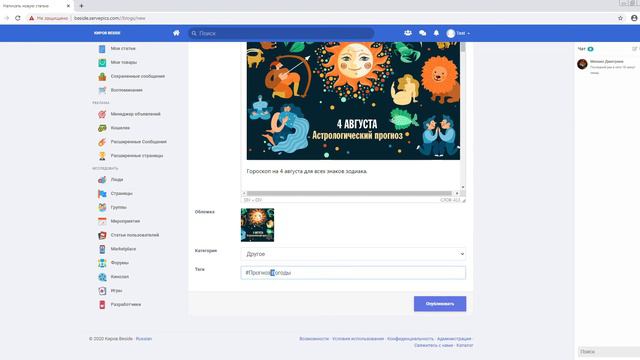Screen dimensions: 640x360
Task: Open Возможности footer link
Action: click(314, 339)
